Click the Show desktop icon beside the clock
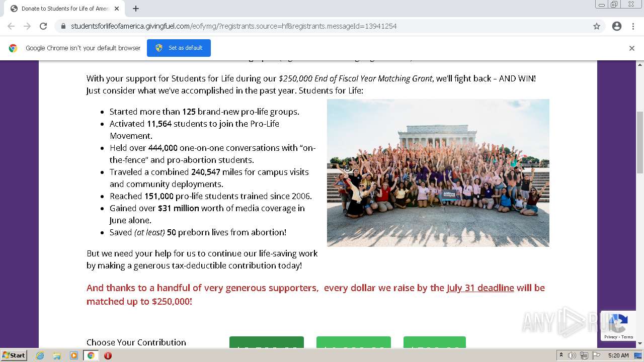Image resolution: width=644 pixels, height=362 pixels. 638,355
